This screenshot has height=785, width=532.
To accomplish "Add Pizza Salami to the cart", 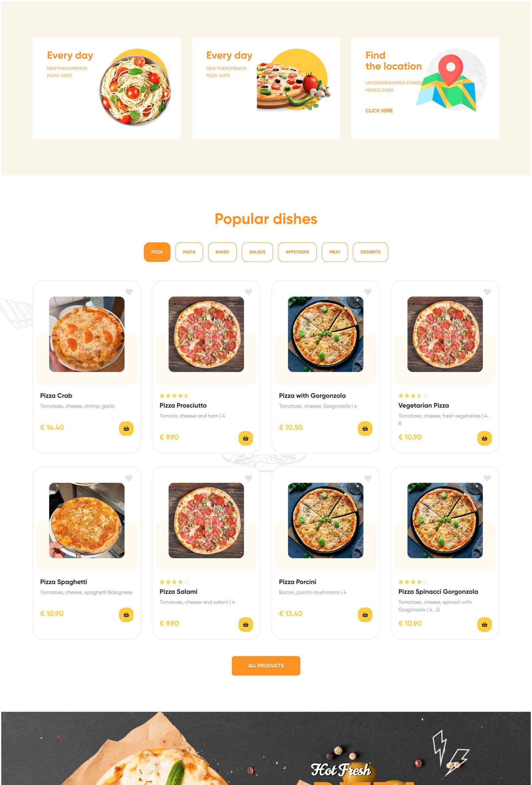I will tap(246, 624).
